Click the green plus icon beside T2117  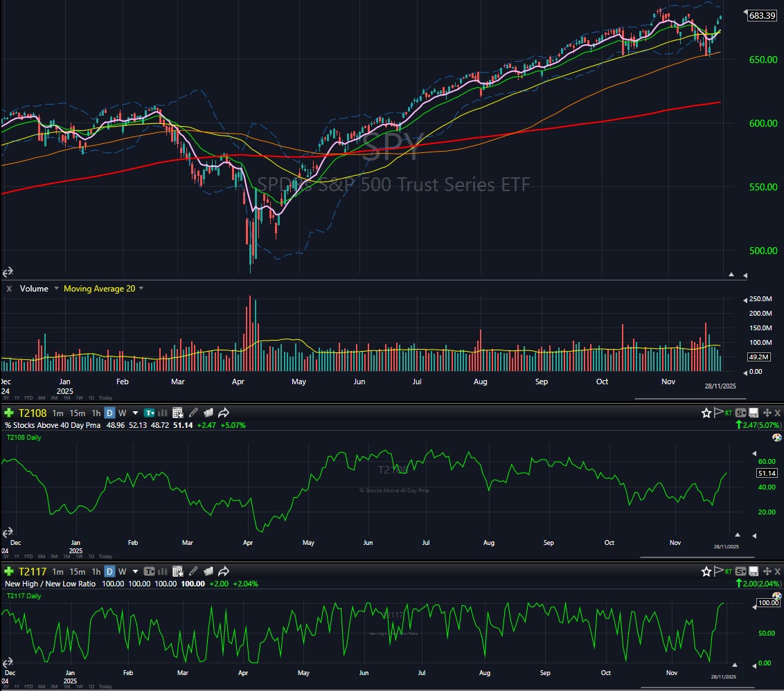click(x=9, y=571)
